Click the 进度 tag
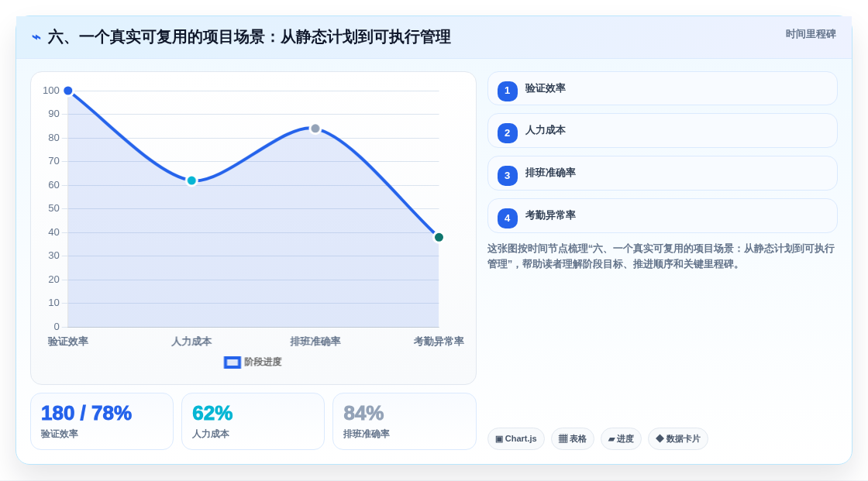The width and height of the screenshot is (868, 481). coord(621,439)
